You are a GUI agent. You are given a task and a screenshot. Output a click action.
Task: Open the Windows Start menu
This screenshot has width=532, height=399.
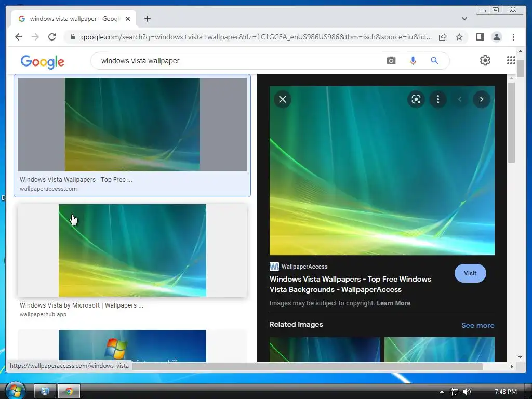pyautogui.click(x=15, y=391)
